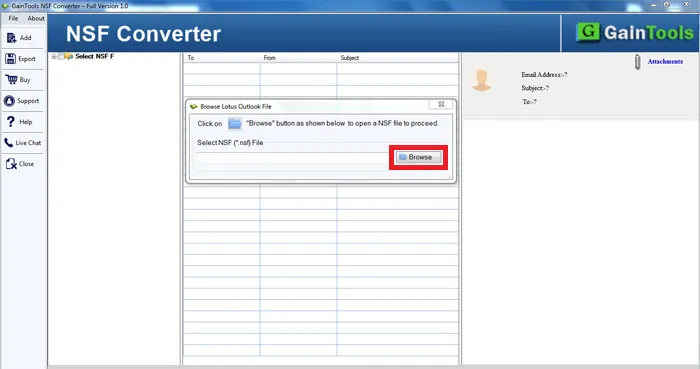Screen dimensions: 700x369
Task: Open the Attachments link
Action: [665, 62]
